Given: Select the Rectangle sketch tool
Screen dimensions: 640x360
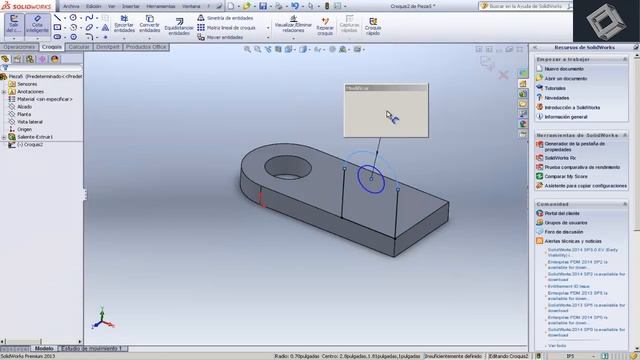Looking at the screenshot, I should tap(58, 27).
